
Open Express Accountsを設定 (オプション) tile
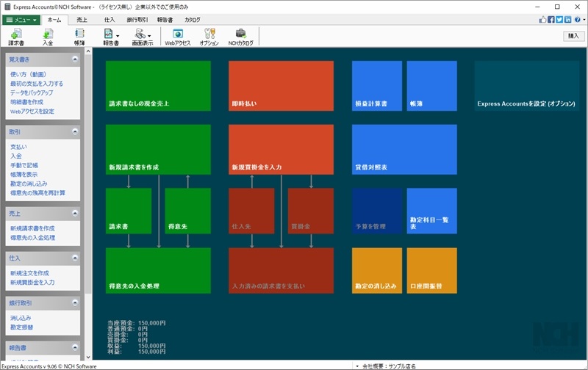(x=527, y=86)
